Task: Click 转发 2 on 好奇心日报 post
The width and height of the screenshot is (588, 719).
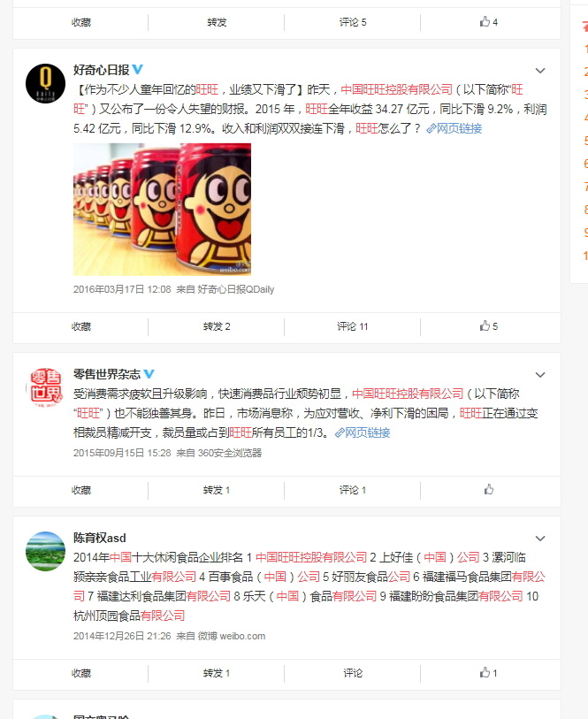Action: click(217, 326)
